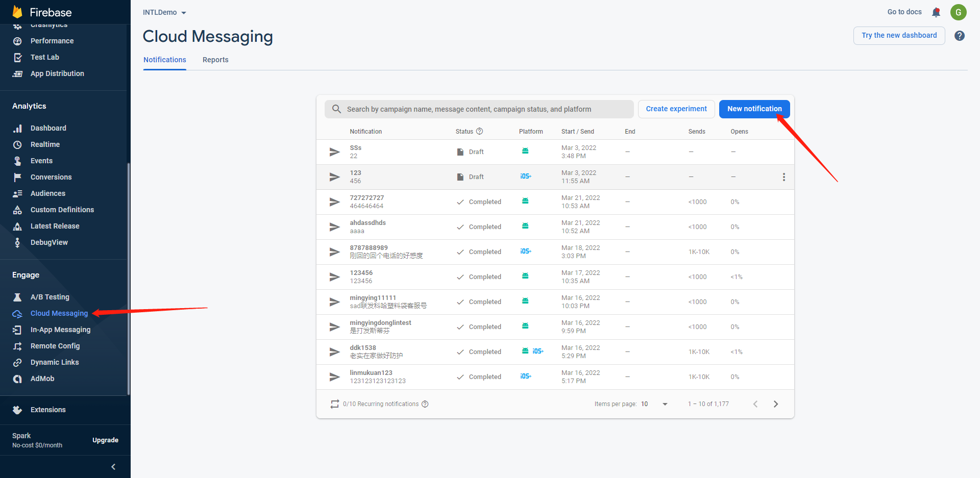Open Test Lab from the sidebar icon
This screenshot has height=478, width=980.
(x=17, y=57)
